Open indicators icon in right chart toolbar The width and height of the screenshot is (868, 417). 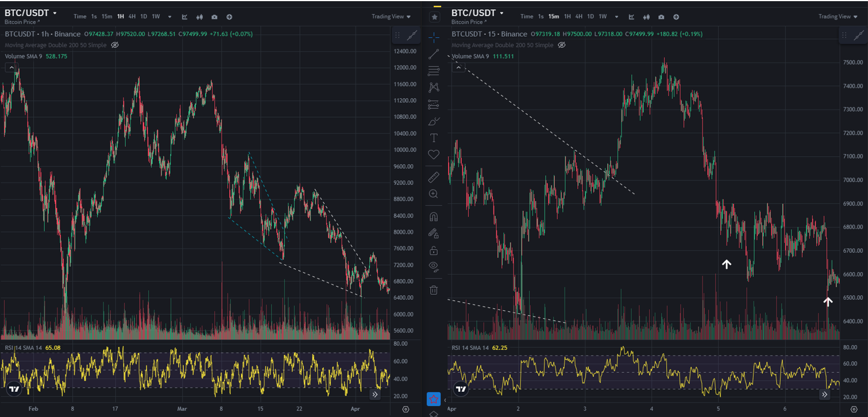[631, 17]
